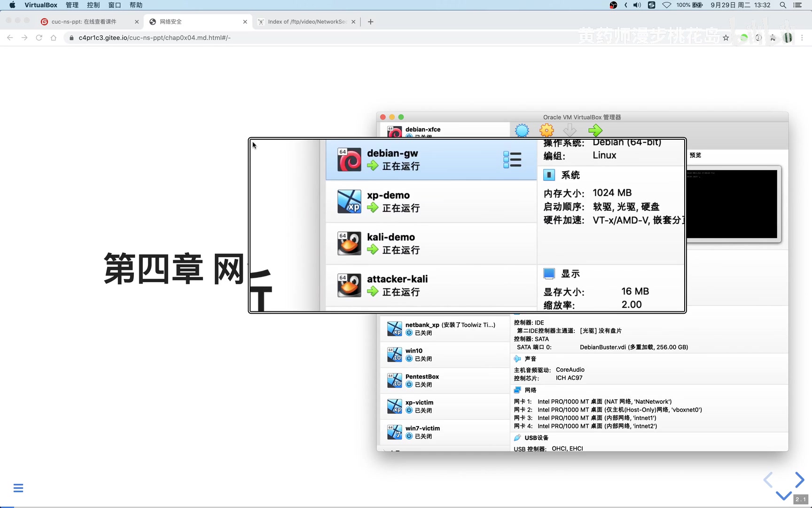Click the green Start arrow toolbar icon
The height and width of the screenshot is (508, 812).
[x=595, y=130]
